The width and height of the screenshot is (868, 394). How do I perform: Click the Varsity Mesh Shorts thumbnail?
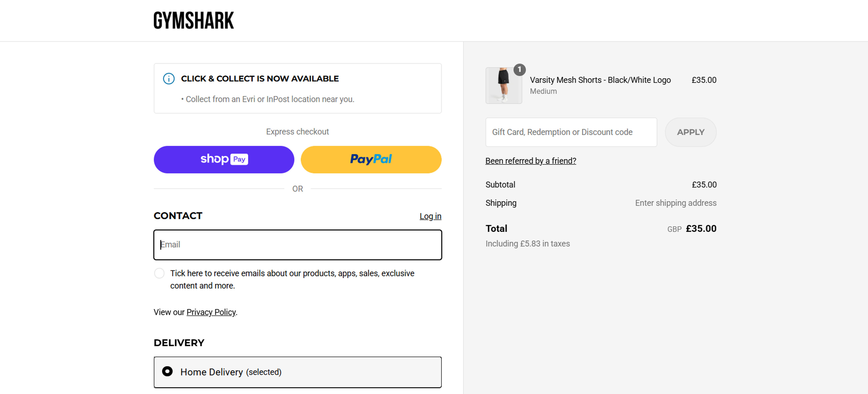tap(504, 86)
